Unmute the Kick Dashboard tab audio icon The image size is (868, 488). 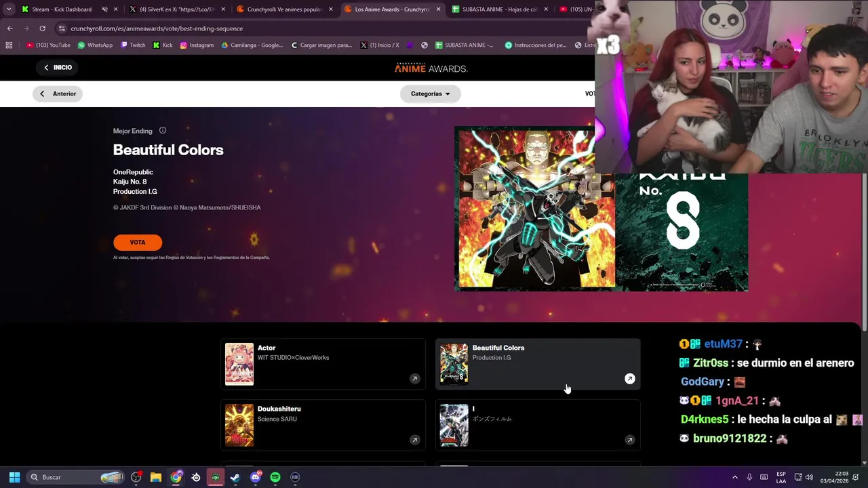point(104,9)
